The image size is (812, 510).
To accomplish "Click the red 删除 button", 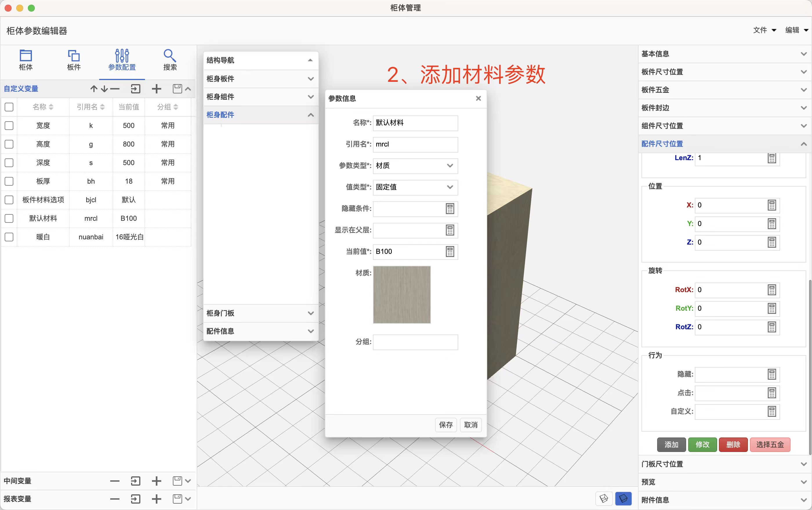I will [x=733, y=444].
